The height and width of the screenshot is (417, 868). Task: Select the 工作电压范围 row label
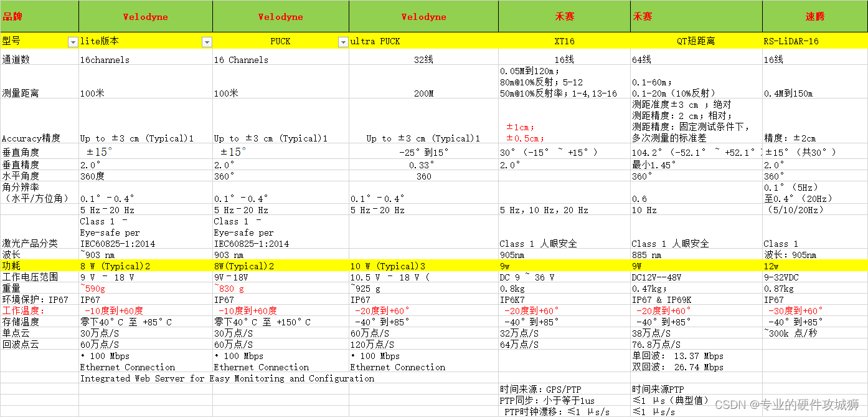point(40,277)
